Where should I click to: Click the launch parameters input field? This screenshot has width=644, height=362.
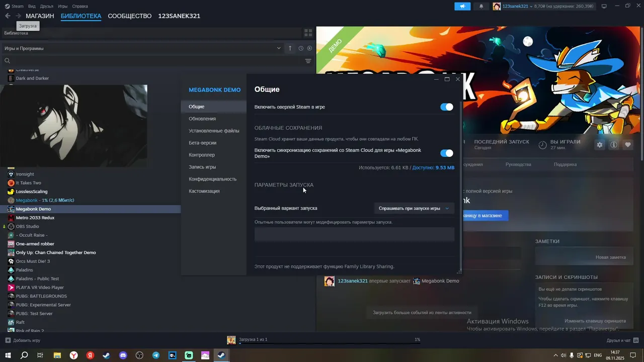click(354, 234)
